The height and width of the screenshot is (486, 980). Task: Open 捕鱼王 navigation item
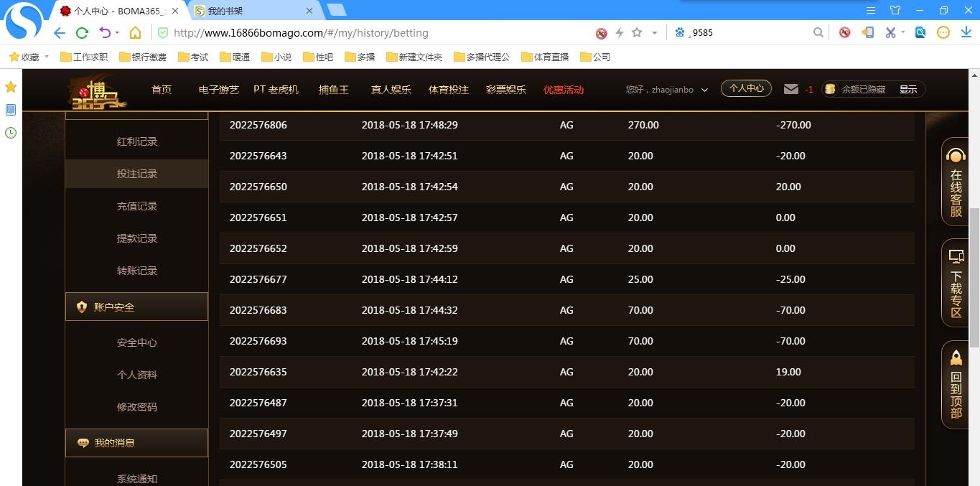pos(334,90)
